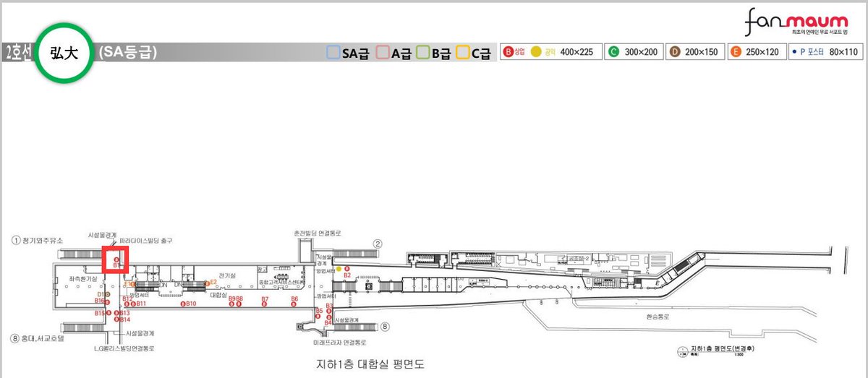The width and height of the screenshot is (868, 378).
Task: Select the B10 ad marker
Action: click(x=183, y=304)
